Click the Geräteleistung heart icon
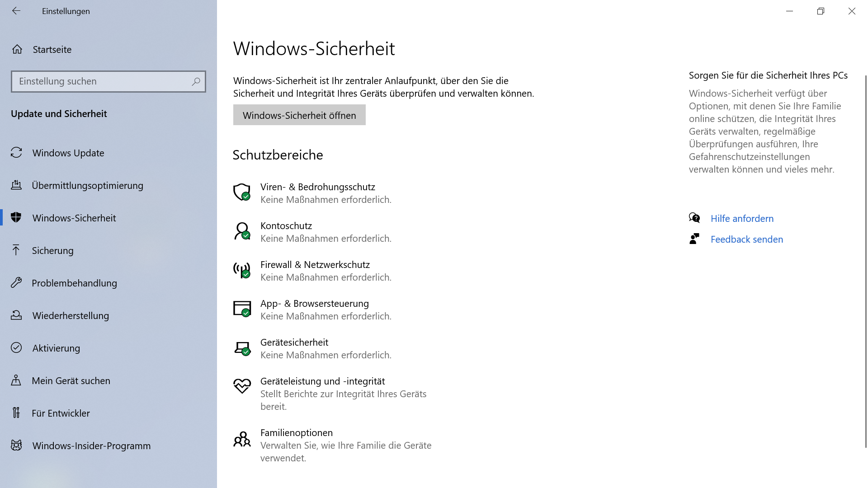The image size is (868, 488). click(x=242, y=386)
